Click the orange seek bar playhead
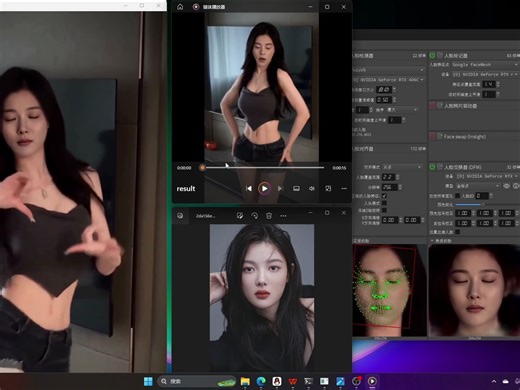 [x=202, y=168]
